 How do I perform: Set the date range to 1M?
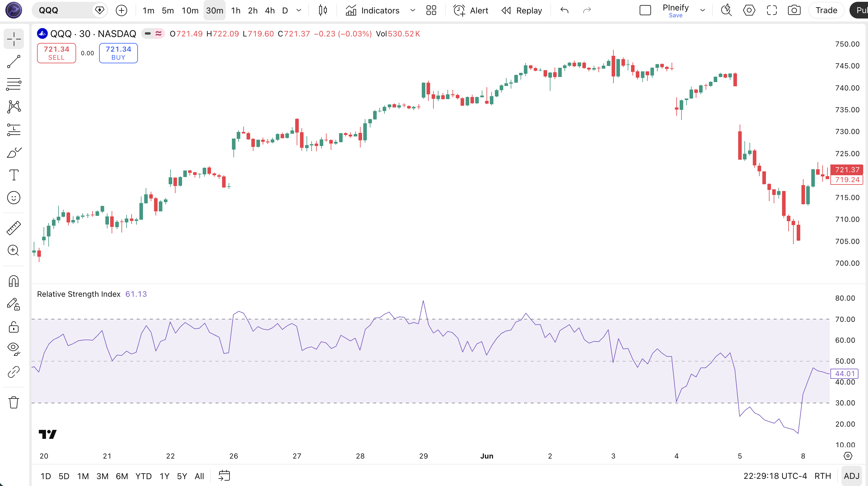(x=83, y=476)
